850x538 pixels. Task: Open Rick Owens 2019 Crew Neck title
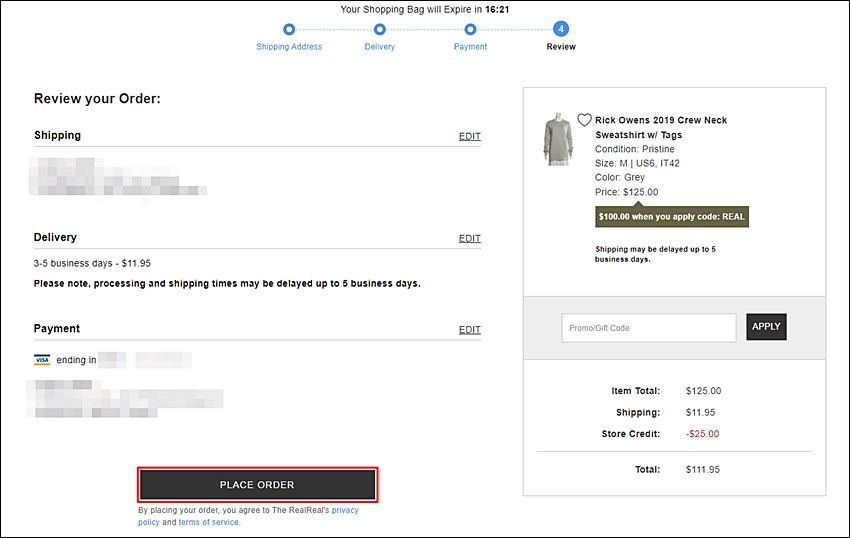[661, 127]
